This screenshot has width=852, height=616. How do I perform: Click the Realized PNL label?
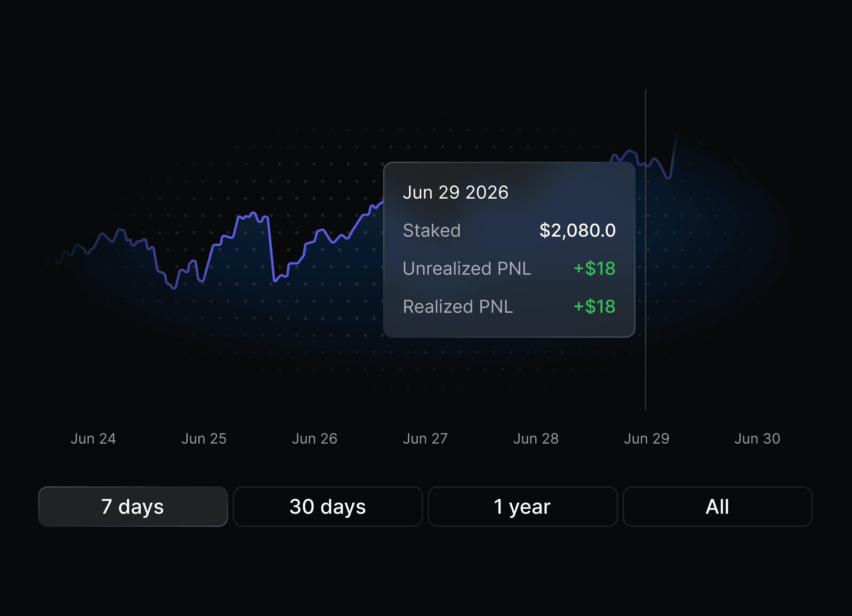click(x=458, y=306)
